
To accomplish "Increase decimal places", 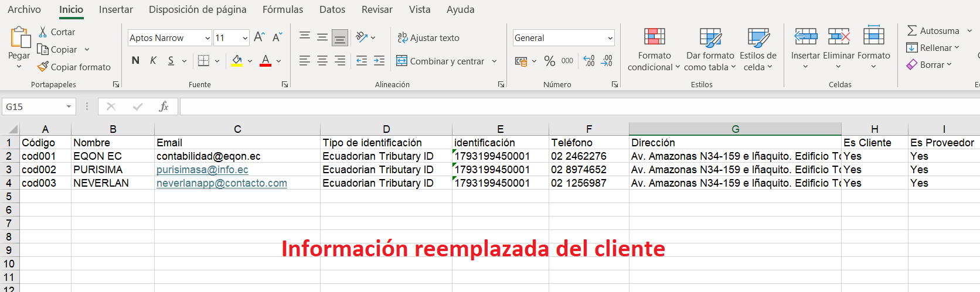I will coord(589,61).
